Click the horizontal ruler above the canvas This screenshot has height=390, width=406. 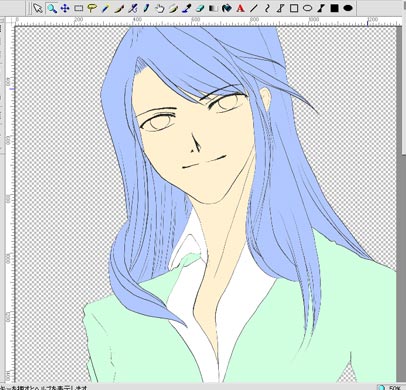point(207,21)
